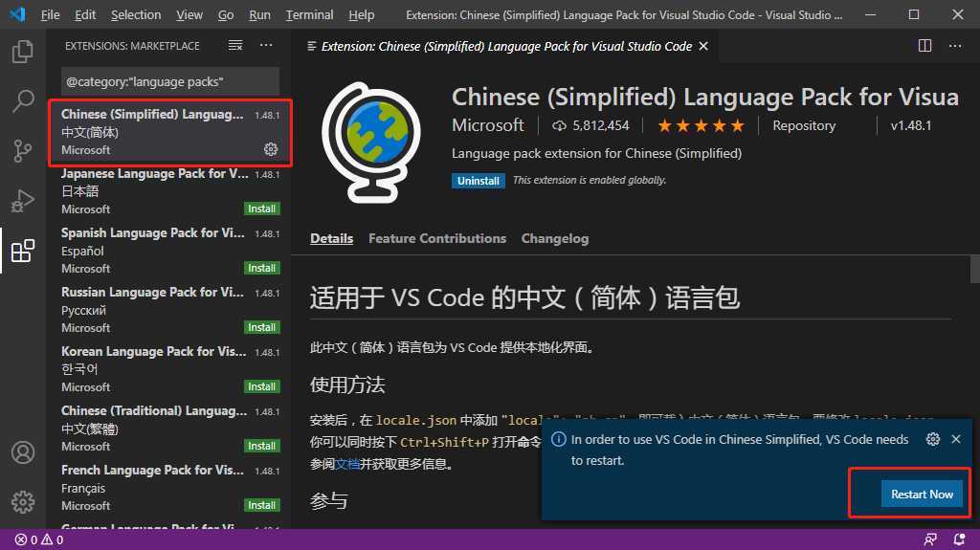Clear extensions search results icon
The height and width of the screenshot is (550, 980).
coord(235,46)
